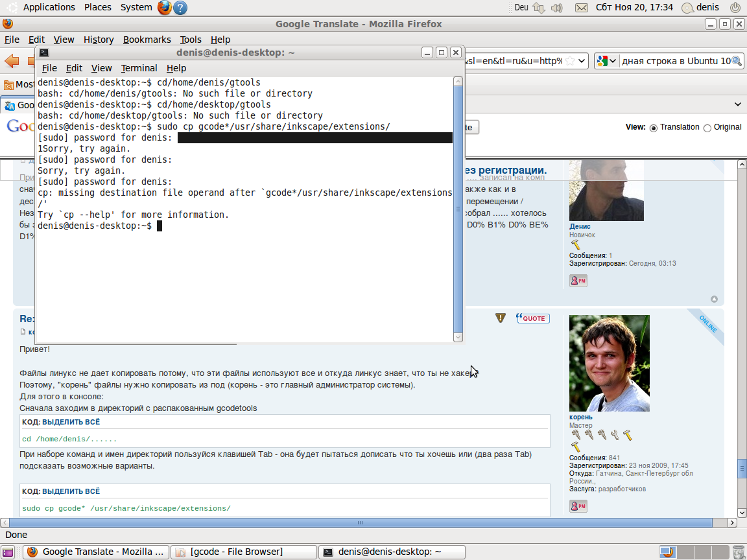Open the System menu in top panel
This screenshot has height=560, width=747.
click(136, 7)
